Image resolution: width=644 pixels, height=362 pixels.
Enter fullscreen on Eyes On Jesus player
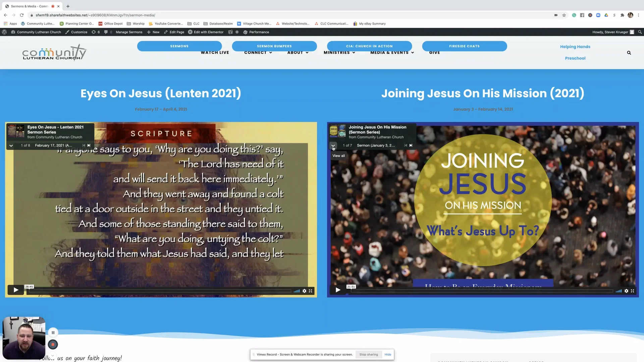(x=311, y=291)
